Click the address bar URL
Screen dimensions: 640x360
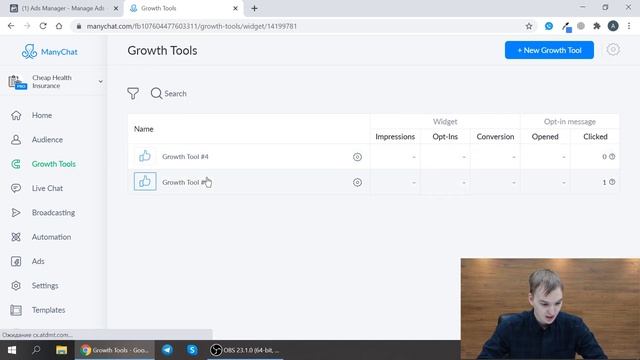pyautogui.click(x=191, y=26)
